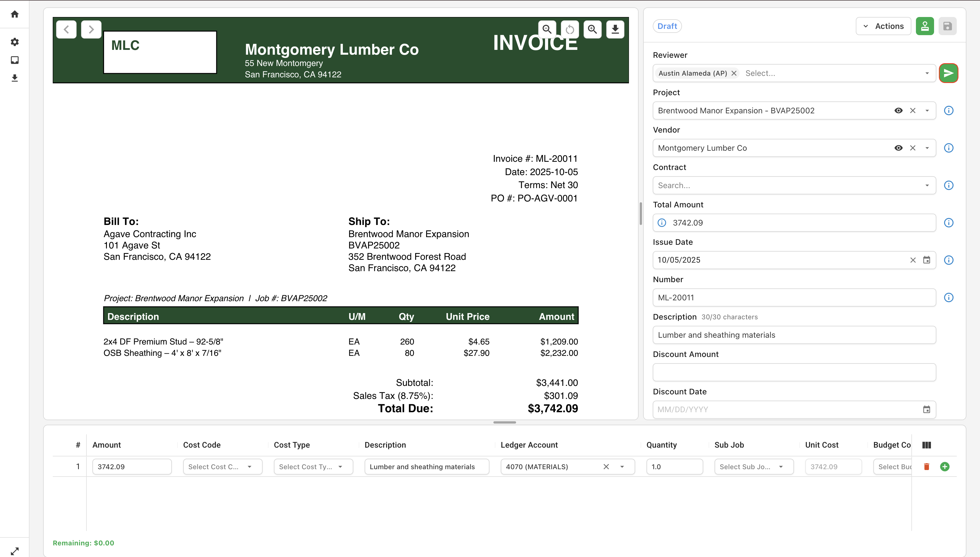The width and height of the screenshot is (980, 557).
Task: Click the horizontal splitter above line items
Action: pyautogui.click(x=504, y=422)
